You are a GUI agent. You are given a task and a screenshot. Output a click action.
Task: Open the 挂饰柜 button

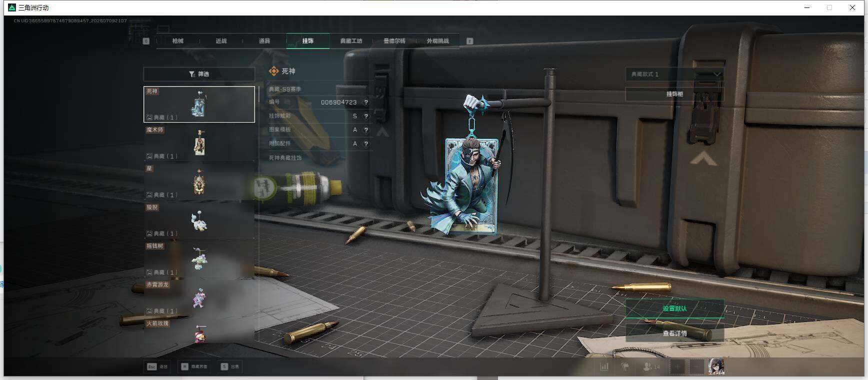[674, 94]
